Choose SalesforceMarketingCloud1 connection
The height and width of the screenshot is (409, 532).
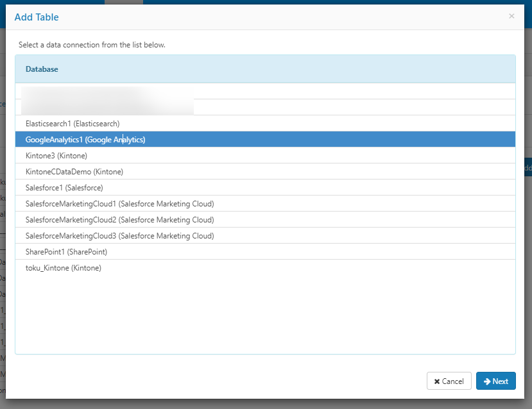pos(265,204)
